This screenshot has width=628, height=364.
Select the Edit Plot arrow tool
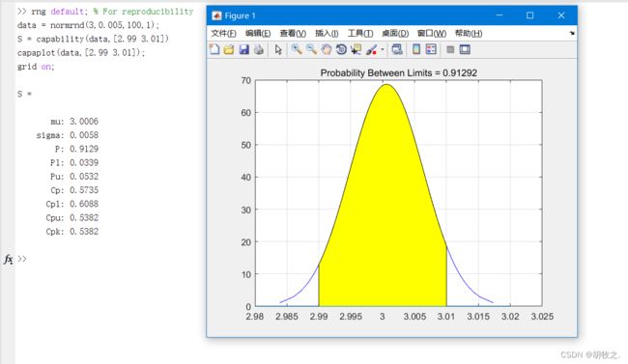278,49
